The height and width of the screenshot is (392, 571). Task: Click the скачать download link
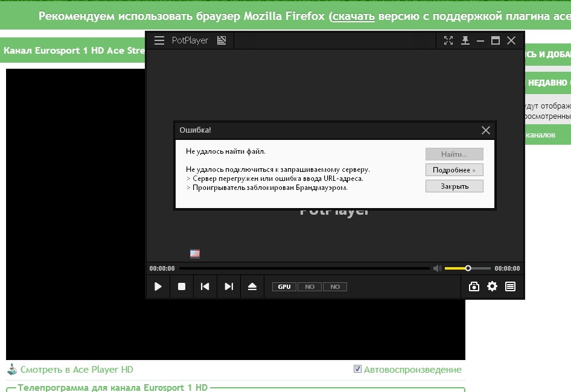(x=354, y=16)
